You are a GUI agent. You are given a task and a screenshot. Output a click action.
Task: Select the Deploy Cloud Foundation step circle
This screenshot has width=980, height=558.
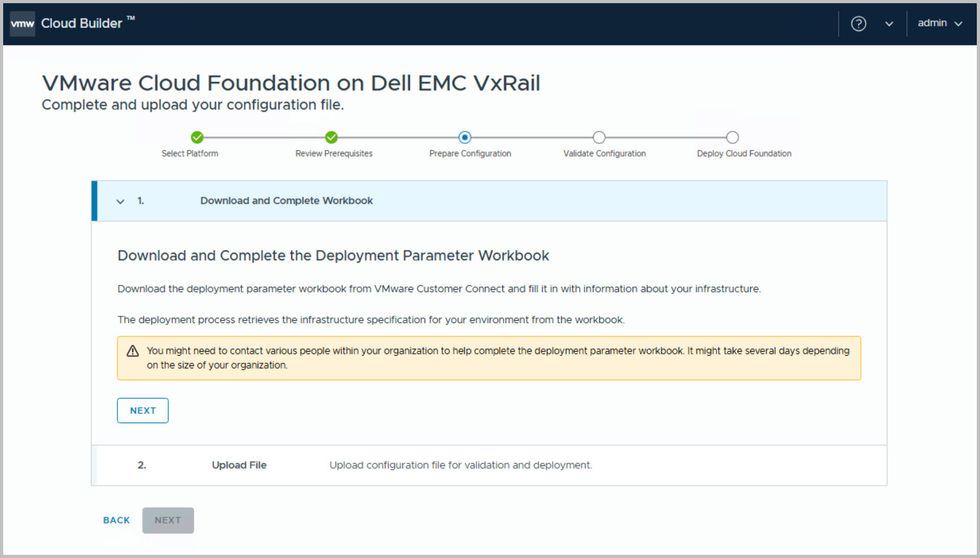click(732, 138)
